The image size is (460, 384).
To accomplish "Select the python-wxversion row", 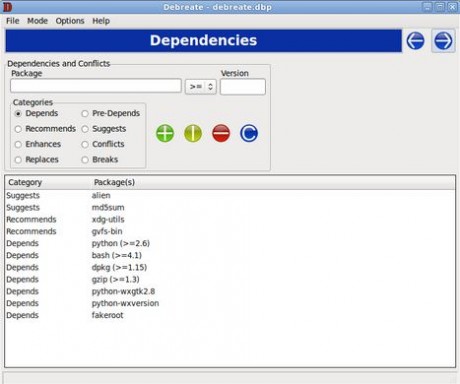I will (230, 303).
